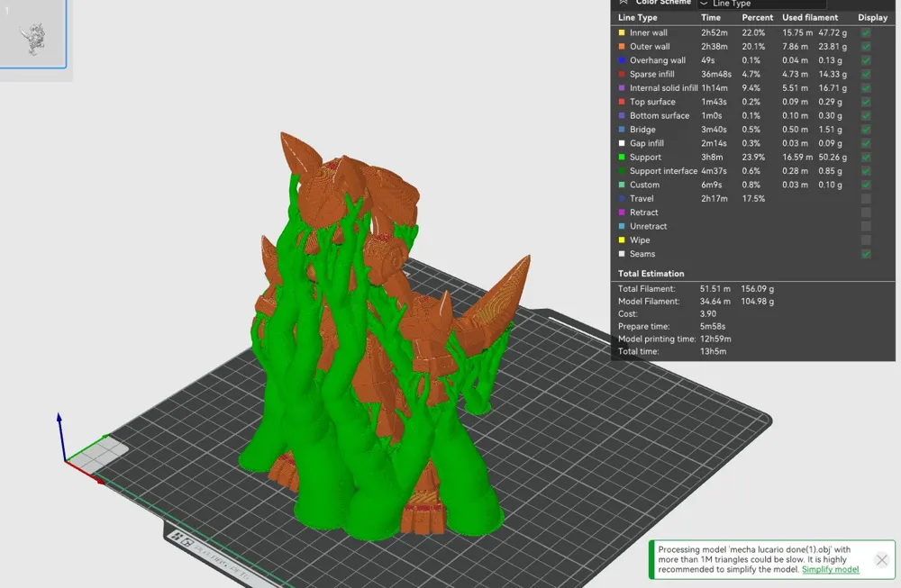
Task: Toggle Support display off
Action: (866, 157)
